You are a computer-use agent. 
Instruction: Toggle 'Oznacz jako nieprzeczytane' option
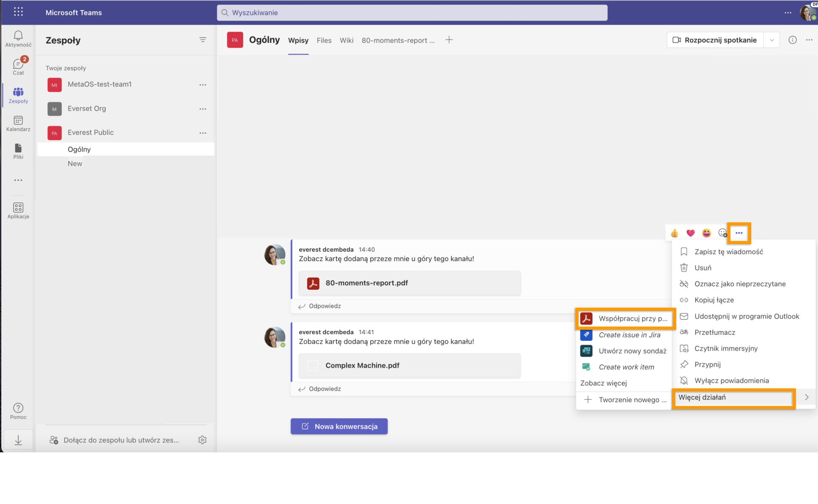click(x=740, y=284)
